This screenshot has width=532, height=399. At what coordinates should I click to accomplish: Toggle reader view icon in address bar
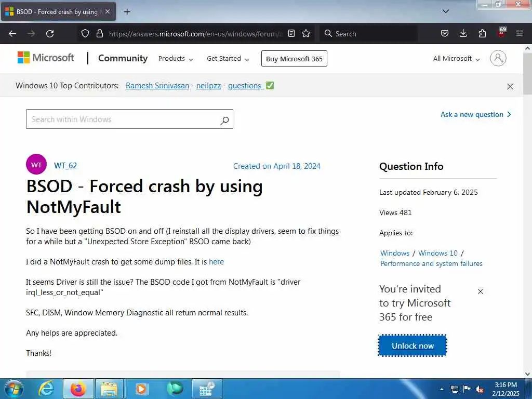pyautogui.click(x=291, y=34)
